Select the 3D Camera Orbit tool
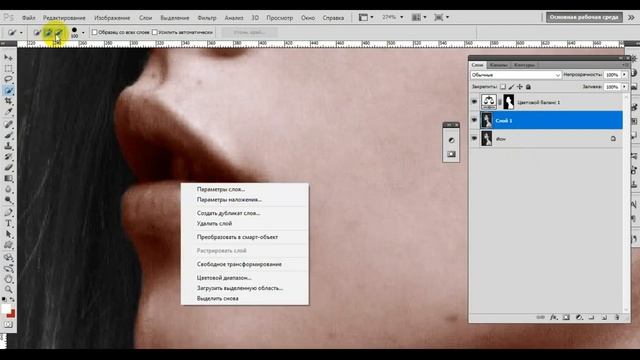 pyautogui.click(x=8, y=269)
